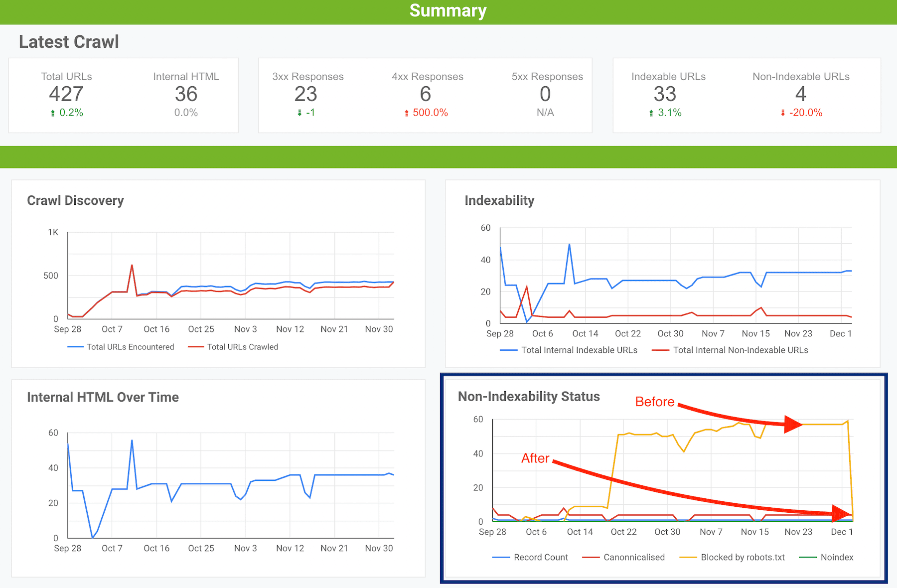Toggle the Record Count legend item
Image resolution: width=897 pixels, height=588 pixels.
click(x=530, y=557)
